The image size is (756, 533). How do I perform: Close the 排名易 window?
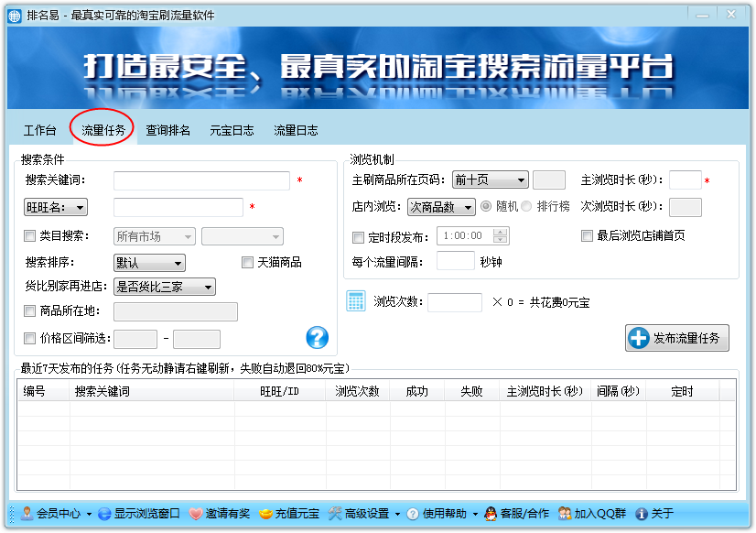(x=731, y=15)
